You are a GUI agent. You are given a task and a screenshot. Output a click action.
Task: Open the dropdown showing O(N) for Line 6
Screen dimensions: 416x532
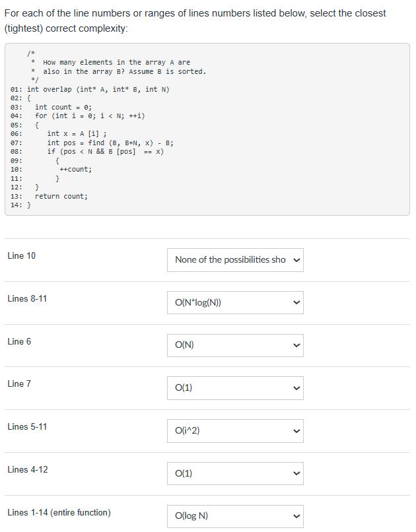(236, 345)
